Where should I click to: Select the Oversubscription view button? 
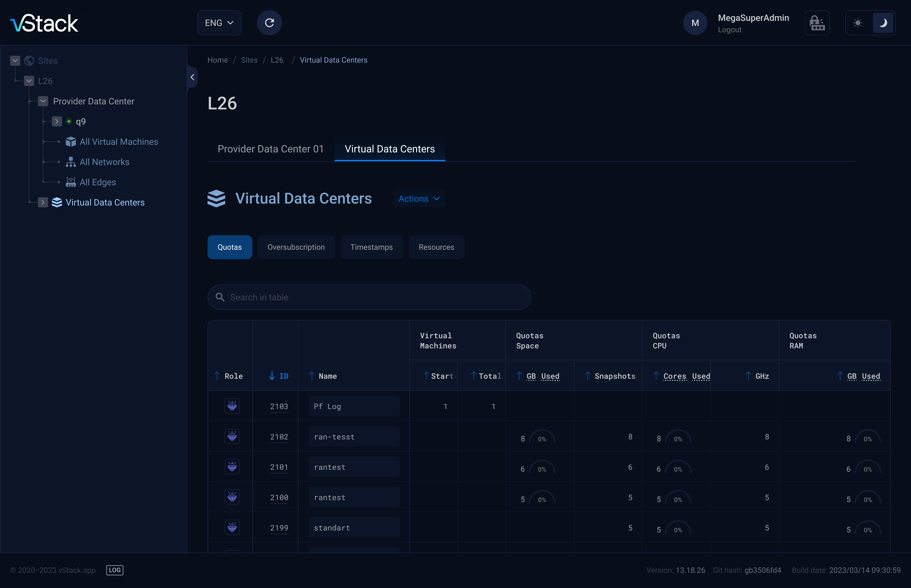point(296,247)
